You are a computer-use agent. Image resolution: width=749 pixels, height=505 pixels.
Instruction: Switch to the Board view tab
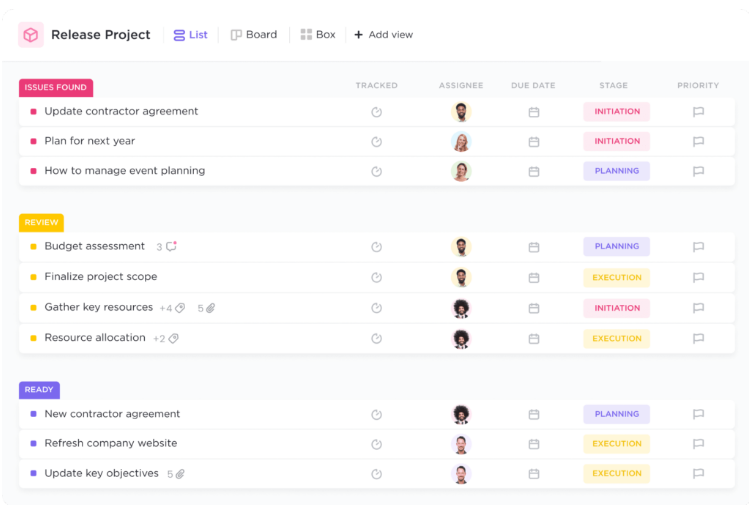coord(253,35)
